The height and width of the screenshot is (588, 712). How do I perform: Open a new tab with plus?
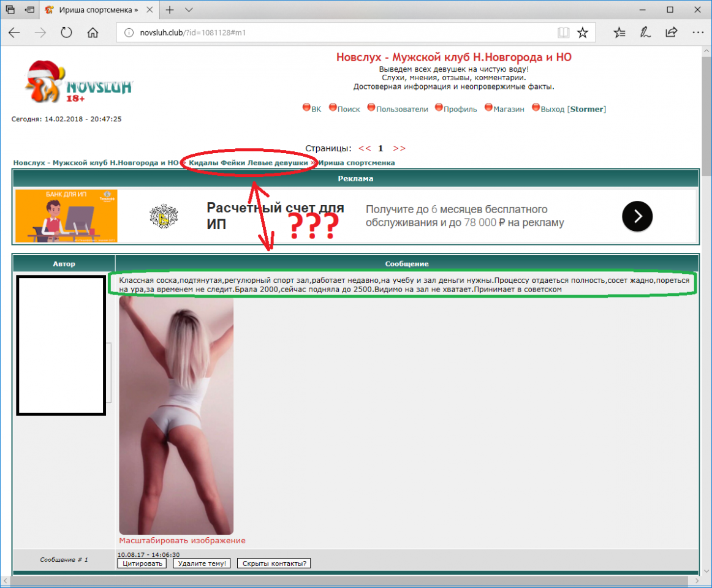click(x=170, y=10)
